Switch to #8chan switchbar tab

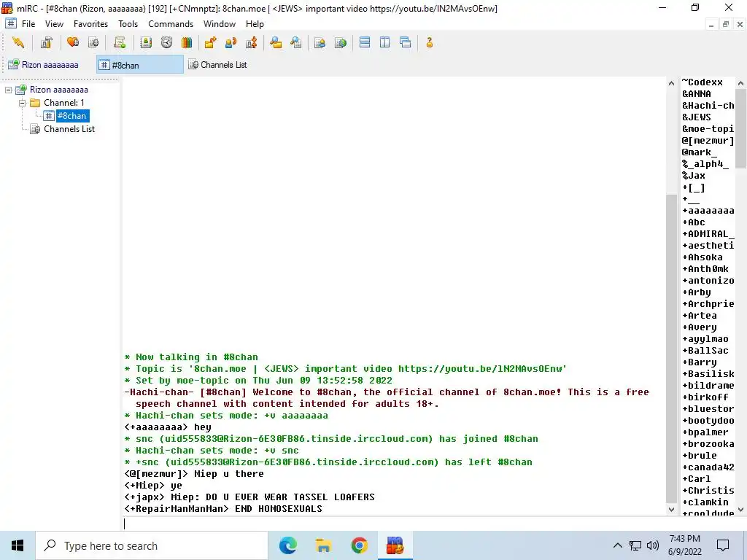139,65
